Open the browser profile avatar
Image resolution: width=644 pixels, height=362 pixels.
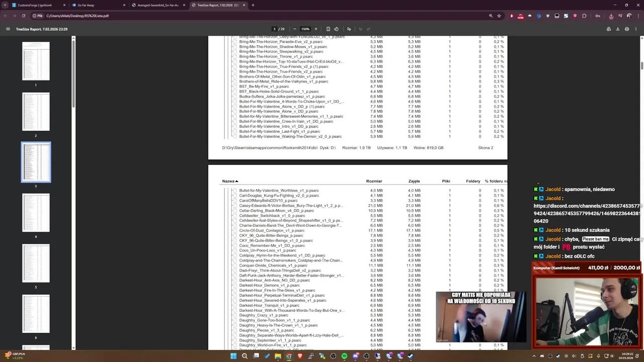(629, 16)
